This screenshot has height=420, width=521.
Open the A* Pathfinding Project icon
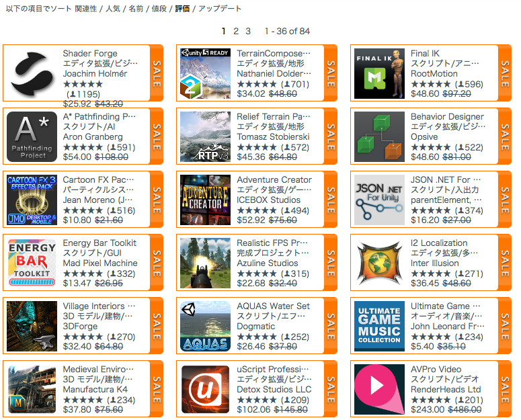(x=32, y=136)
